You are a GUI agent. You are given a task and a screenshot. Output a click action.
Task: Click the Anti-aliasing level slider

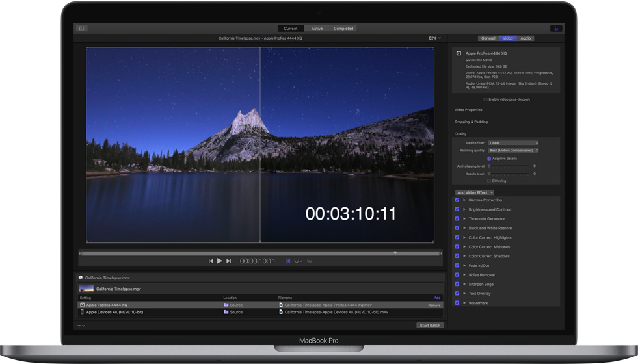tap(509, 166)
